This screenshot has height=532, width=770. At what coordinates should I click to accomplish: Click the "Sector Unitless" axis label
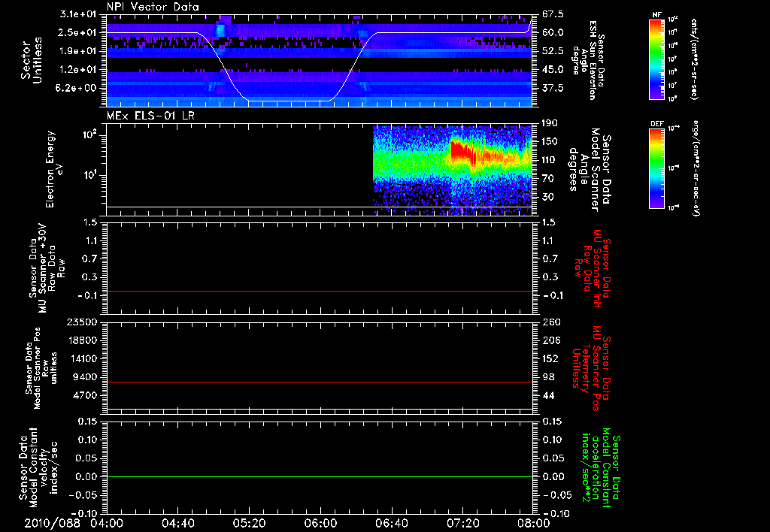coord(32,60)
